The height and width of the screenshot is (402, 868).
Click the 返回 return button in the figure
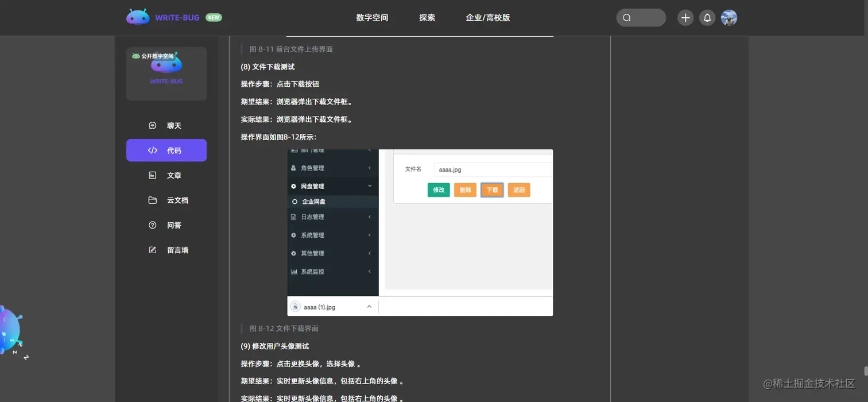point(518,190)
